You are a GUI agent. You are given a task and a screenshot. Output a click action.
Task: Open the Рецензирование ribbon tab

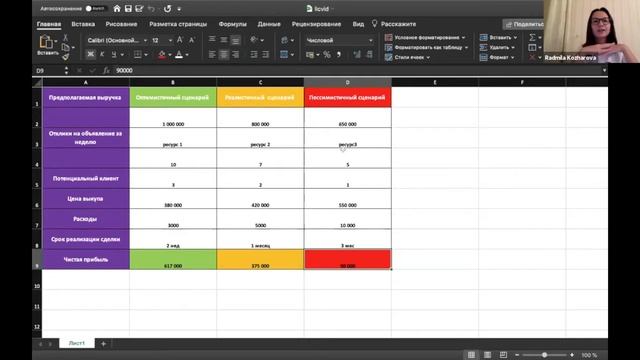point(316,24)
